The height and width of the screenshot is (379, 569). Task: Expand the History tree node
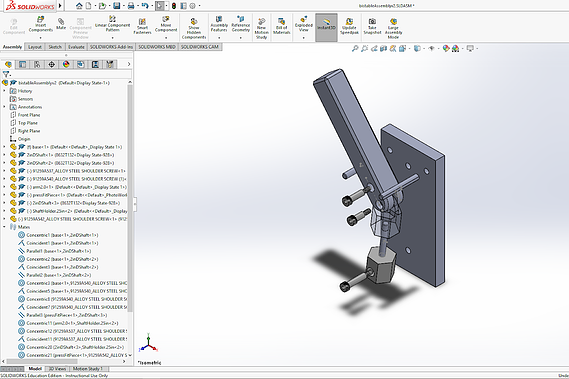pyautogui.click(x=4, y=91)
